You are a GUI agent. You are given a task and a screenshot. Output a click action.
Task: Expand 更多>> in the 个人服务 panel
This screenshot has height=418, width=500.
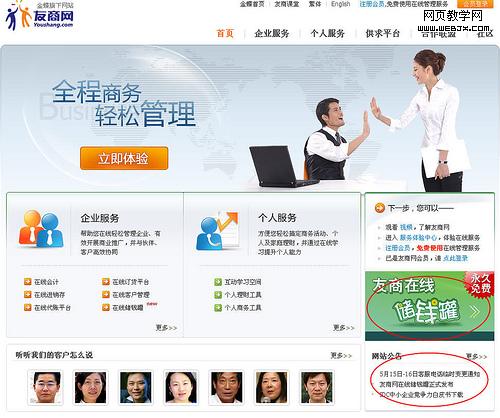click(x=343, y=328)
